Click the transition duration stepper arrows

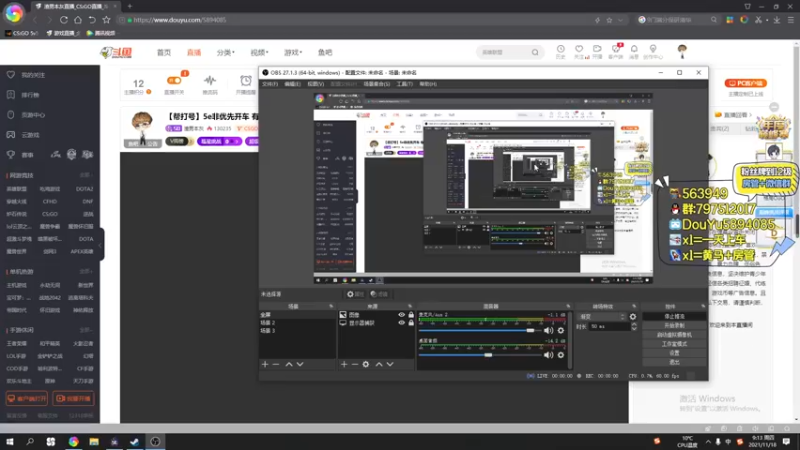634,327
